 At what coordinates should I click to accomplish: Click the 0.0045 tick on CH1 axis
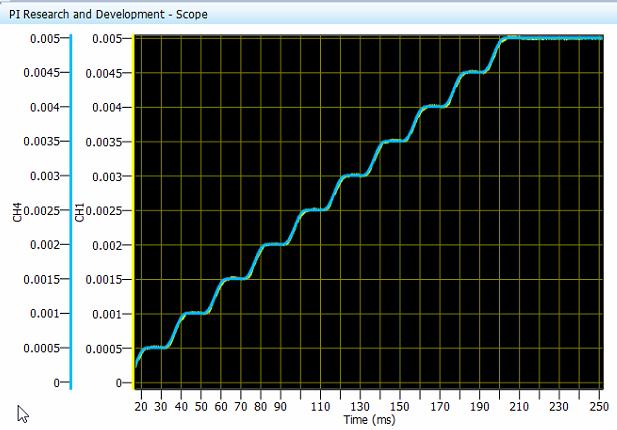coord(103,73)
